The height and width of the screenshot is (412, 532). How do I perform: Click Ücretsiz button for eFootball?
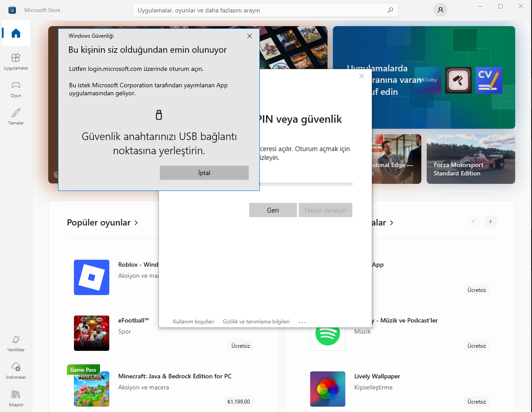[241, 346]
